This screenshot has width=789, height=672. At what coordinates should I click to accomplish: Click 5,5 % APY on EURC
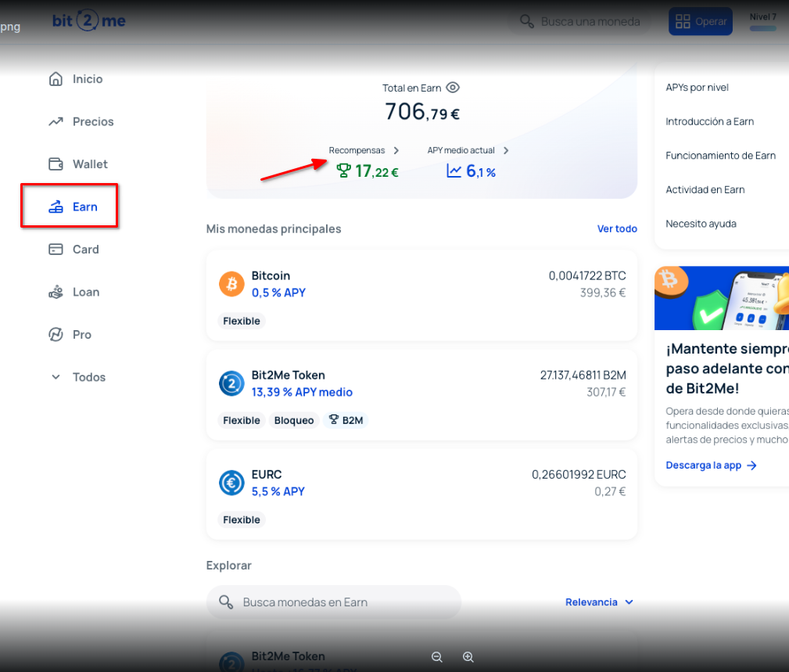pos(278,491)
